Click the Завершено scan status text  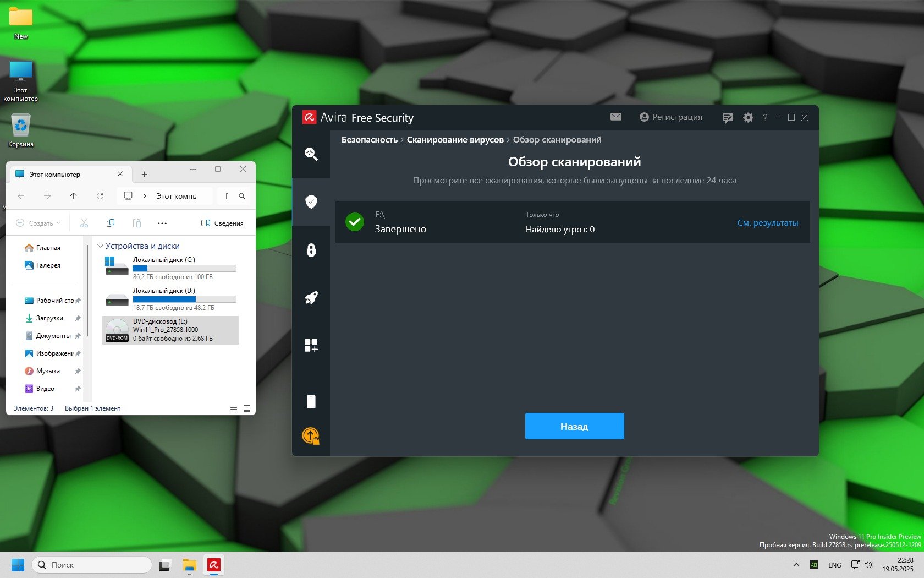point(400,229)
